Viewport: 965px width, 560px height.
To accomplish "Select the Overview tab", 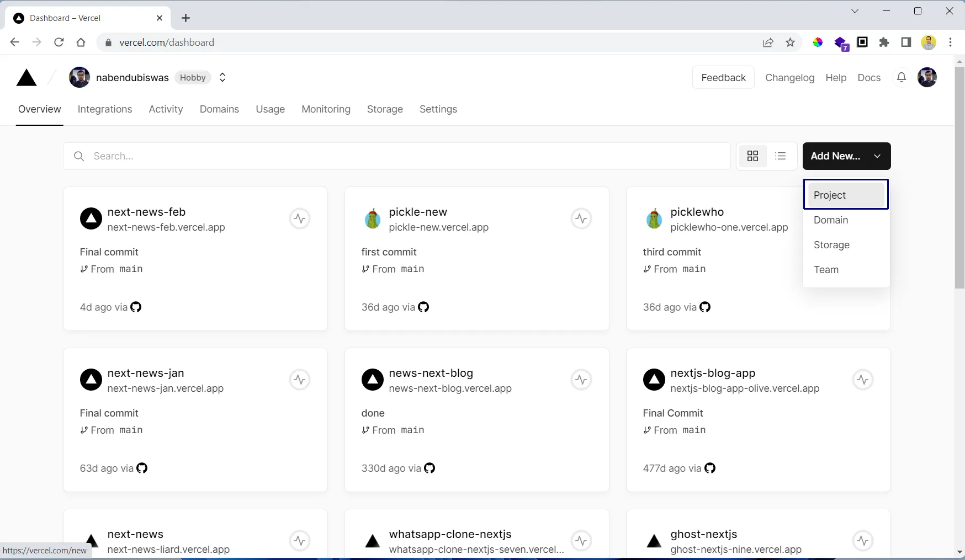I will coord(40,109).
